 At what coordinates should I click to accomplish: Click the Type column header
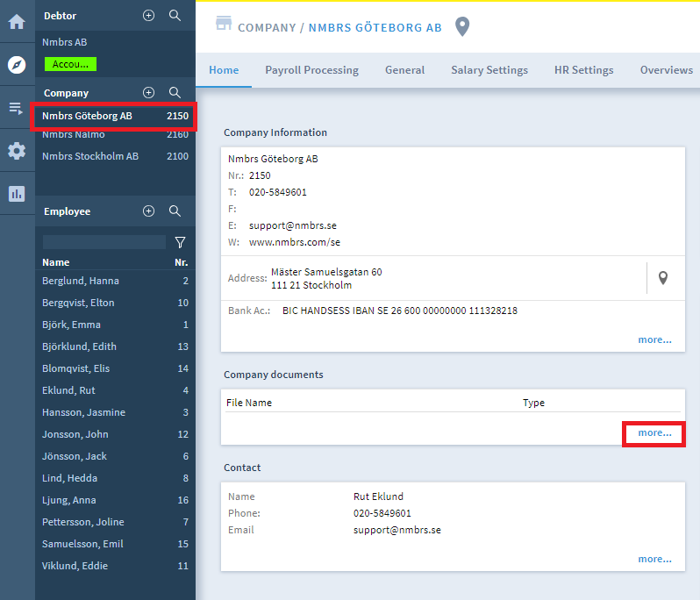[x=533, y=403]
